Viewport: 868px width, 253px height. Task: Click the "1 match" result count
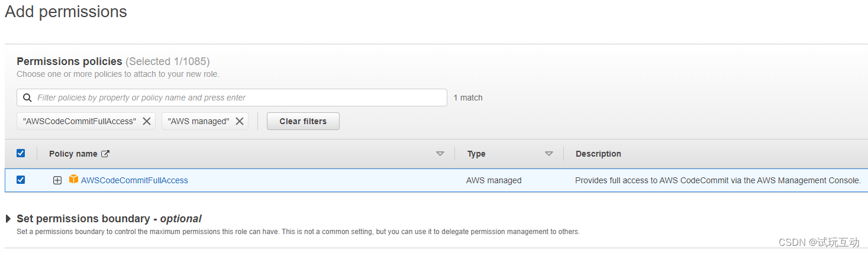click(468, 98)
